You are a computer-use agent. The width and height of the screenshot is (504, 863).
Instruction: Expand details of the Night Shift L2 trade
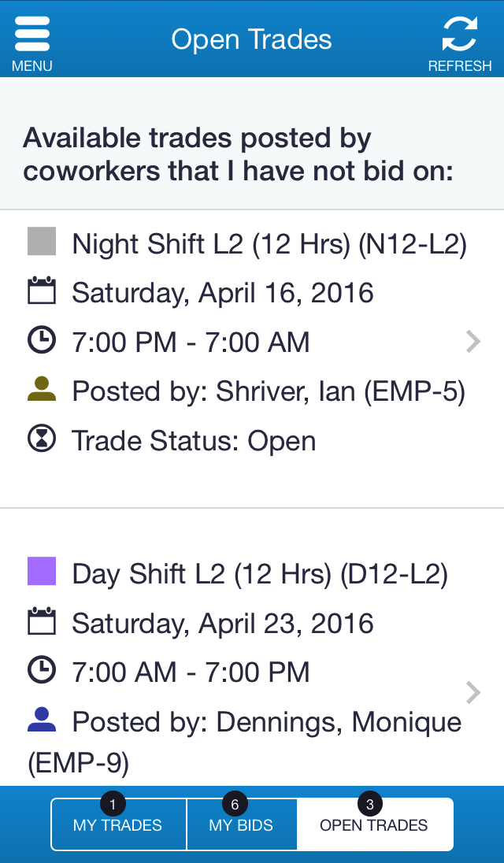point(473,341)
